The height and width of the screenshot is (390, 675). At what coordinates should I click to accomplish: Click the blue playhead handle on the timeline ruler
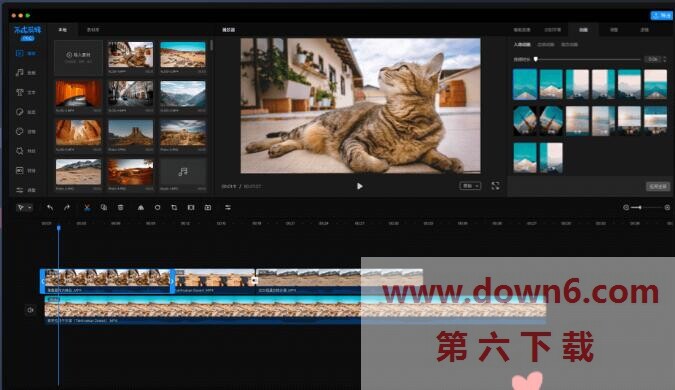pos(59,228)
